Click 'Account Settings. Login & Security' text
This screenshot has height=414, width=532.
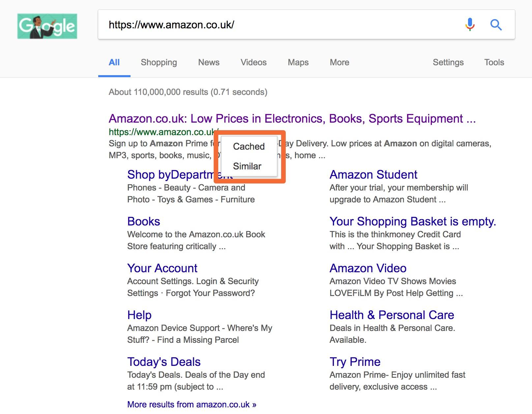point(193,281)
